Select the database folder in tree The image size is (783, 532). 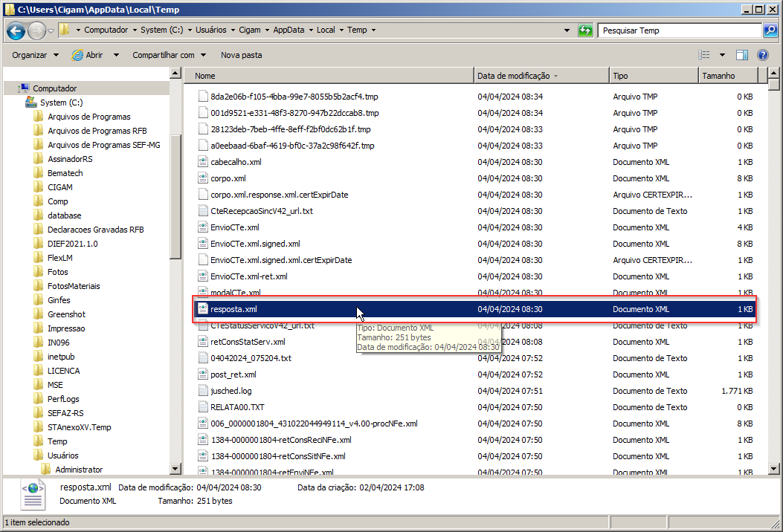(x=64, y=215)
